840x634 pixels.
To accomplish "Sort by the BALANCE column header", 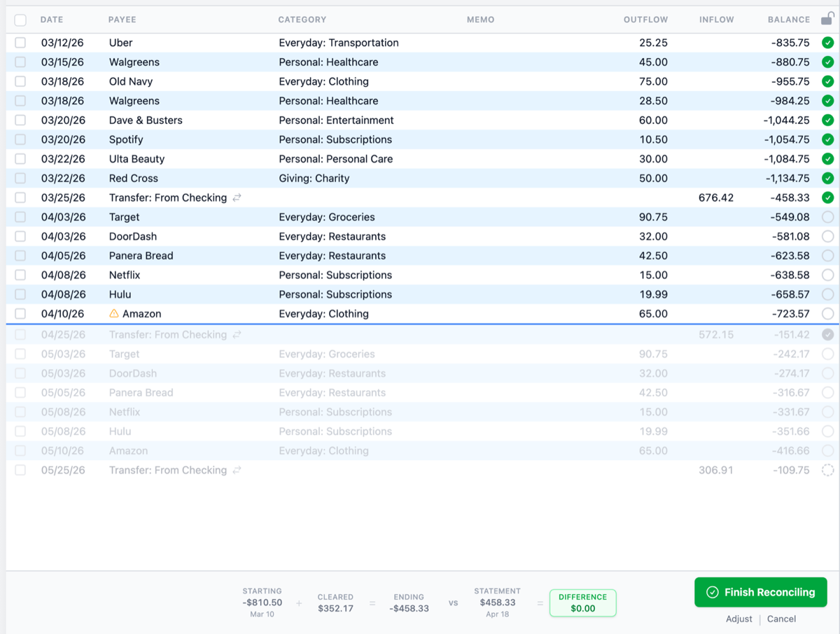I will coord(788,20).
